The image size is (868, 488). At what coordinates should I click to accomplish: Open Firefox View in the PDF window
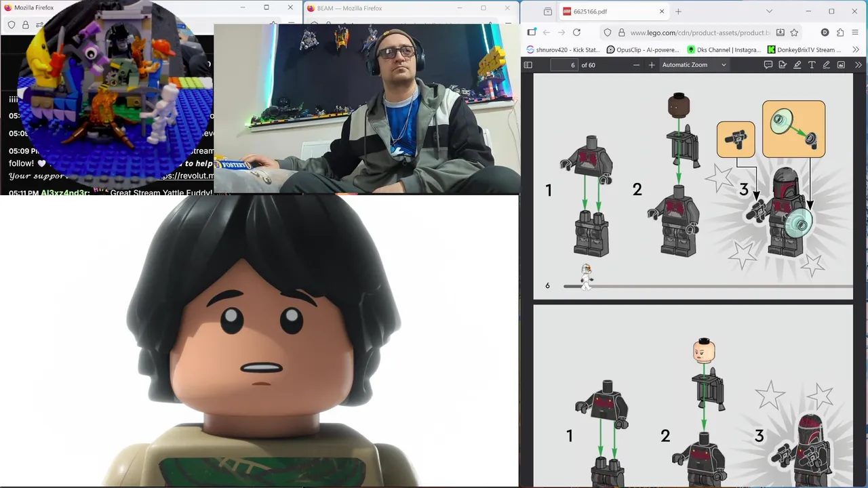(x=548, y=12)
